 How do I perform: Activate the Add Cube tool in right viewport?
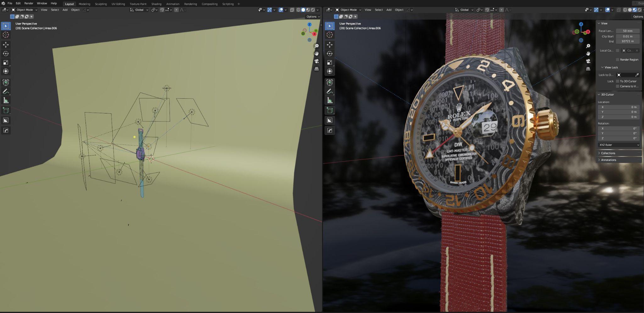(x=330, y=110)
